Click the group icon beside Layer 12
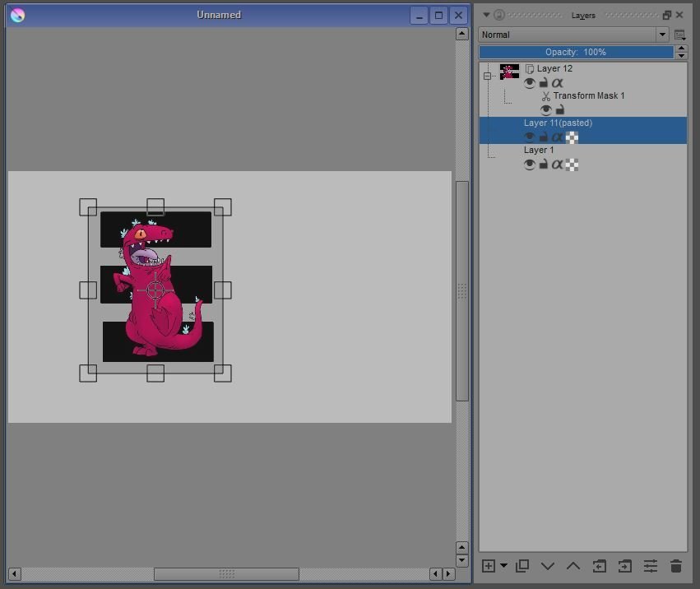 [x=530, y=69]
